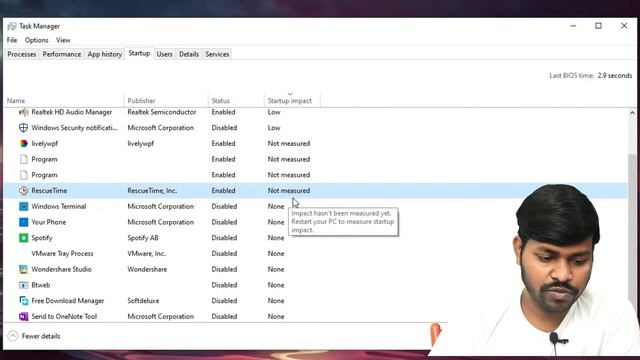Viewport: 640px width, 360px height.
Task: Click Low impact for Realtek HD Audio Manager
Action: coord(274,112)
